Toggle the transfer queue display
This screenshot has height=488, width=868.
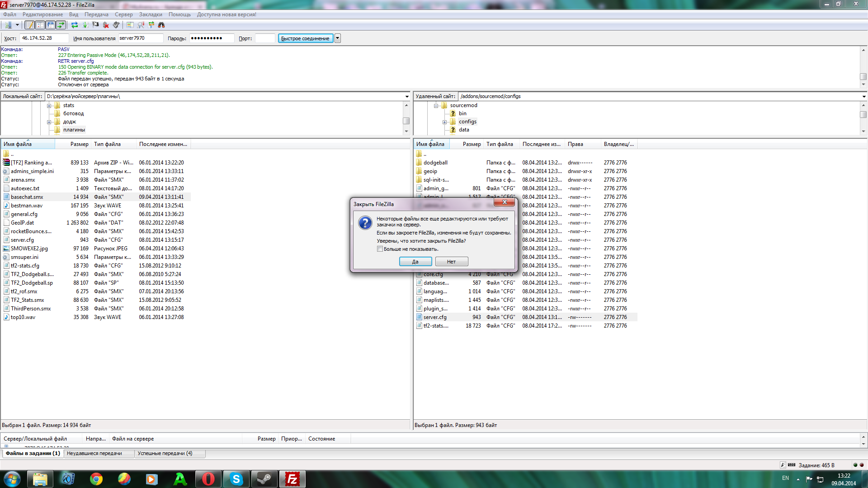click(x=61, y=25)
